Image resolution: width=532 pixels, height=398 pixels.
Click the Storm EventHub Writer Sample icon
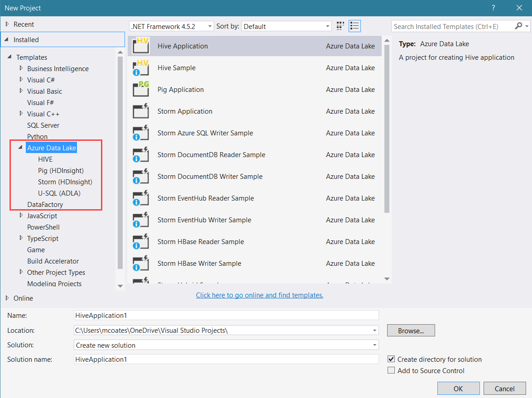(x=141, y=220)
